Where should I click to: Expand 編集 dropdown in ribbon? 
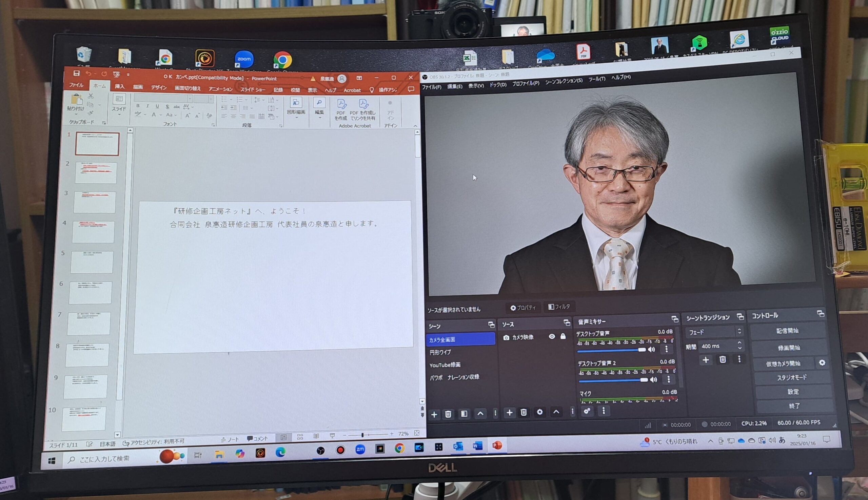[320, 118]
